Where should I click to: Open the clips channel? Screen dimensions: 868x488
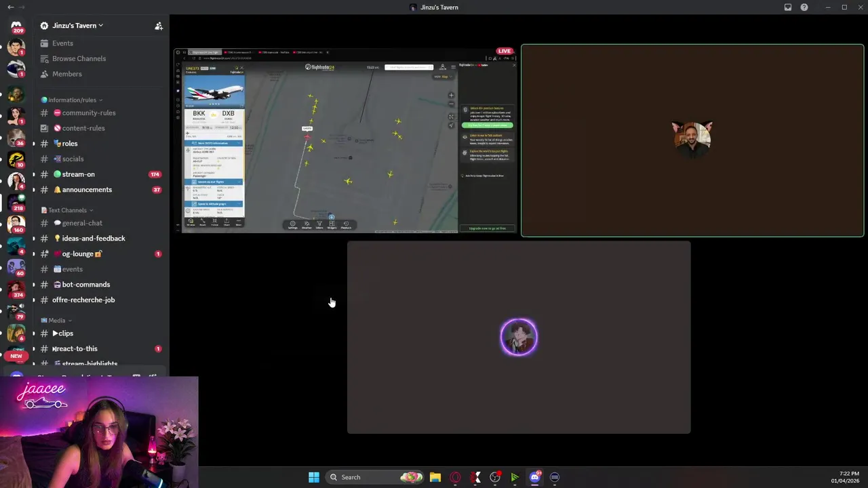click(100, 333)
